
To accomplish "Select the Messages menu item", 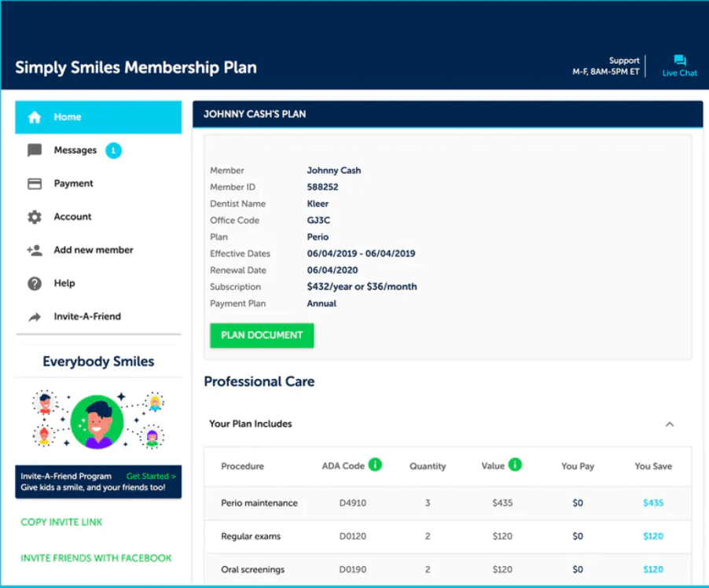I will 75,150.
